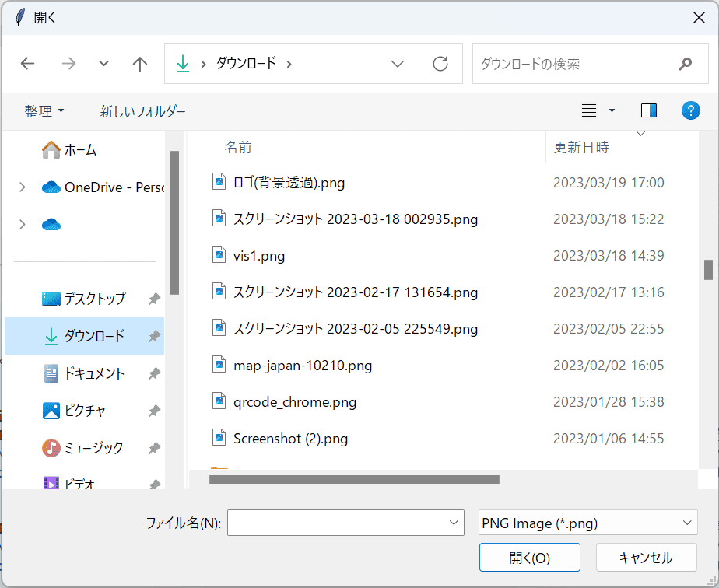Click the Up one level arrow
This screenshot has height=588, width=719.
140,64
